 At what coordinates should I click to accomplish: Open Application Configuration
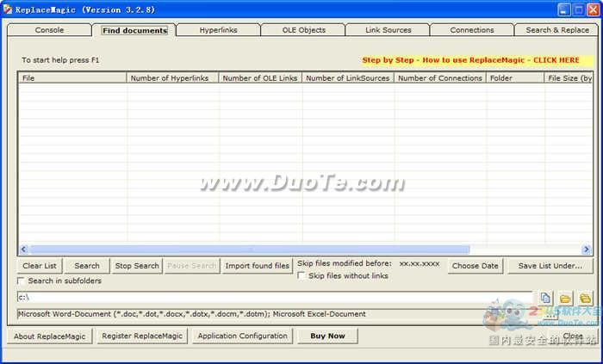pyautogui.click(x=242, y=336)
